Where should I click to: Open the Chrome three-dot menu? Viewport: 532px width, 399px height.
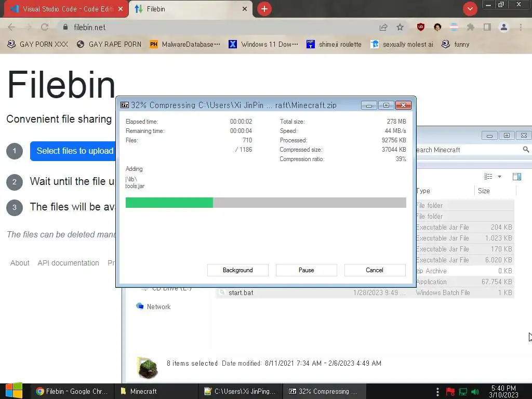point(521,27)
